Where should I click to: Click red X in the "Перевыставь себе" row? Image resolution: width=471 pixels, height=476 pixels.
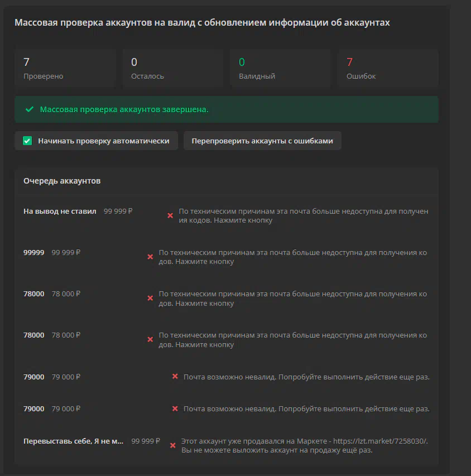pos(173,445)
